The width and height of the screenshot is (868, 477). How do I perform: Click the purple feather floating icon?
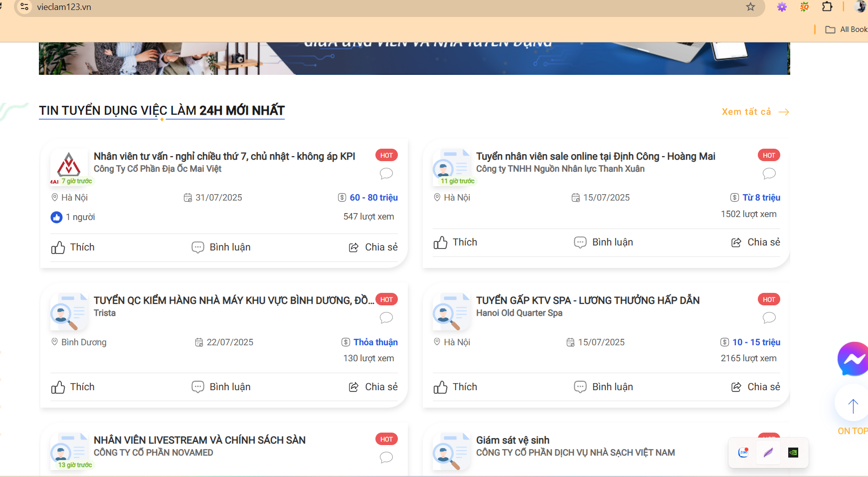[x=768, y=453]
